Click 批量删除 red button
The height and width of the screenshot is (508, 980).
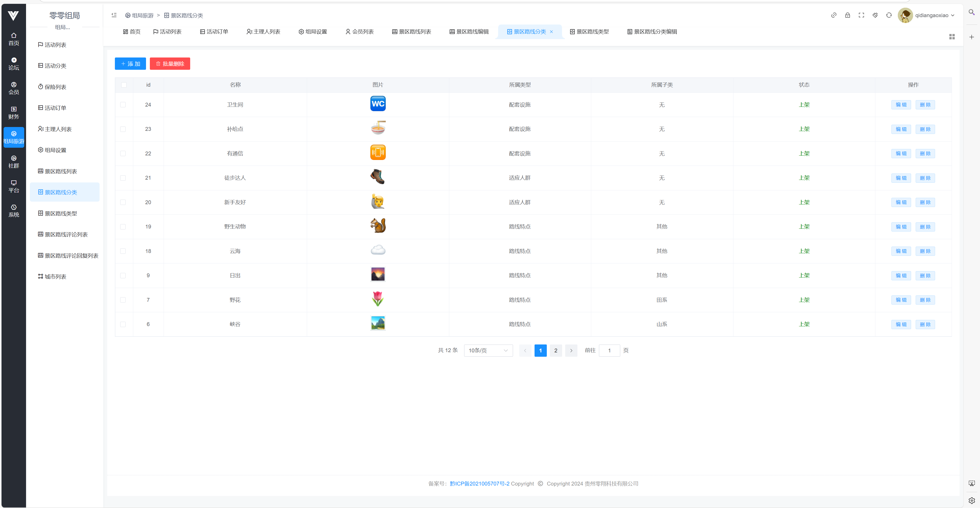pyautogui.click(x=170, y=64)
